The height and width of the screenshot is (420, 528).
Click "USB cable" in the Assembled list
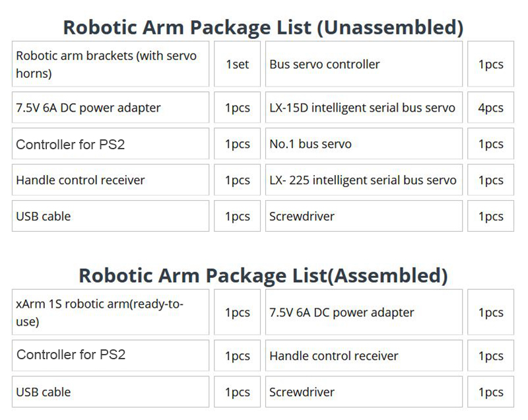[x=110, y=392]
